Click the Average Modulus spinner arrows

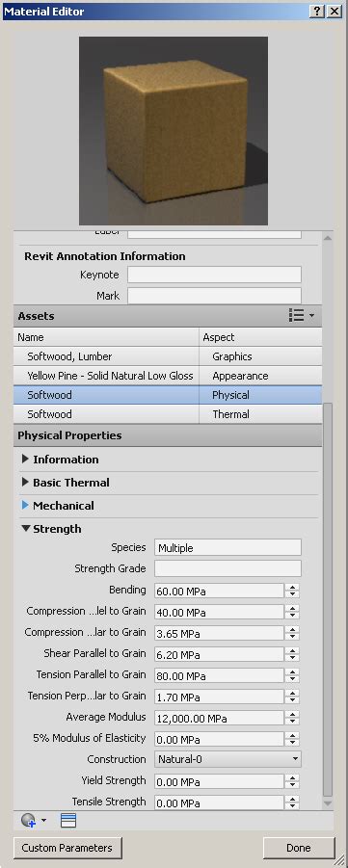click(x=293, y=718)
